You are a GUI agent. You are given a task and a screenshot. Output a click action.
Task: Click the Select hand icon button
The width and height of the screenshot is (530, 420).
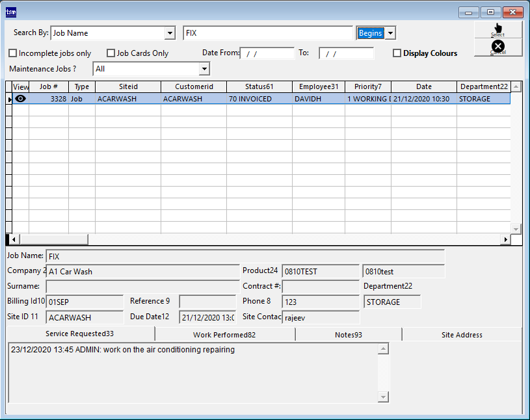tap(498, 30)
